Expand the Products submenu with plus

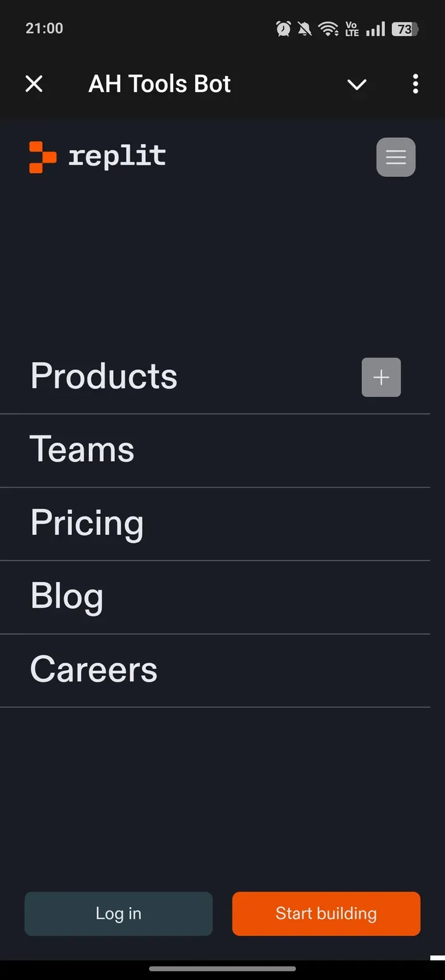[381, 377]
